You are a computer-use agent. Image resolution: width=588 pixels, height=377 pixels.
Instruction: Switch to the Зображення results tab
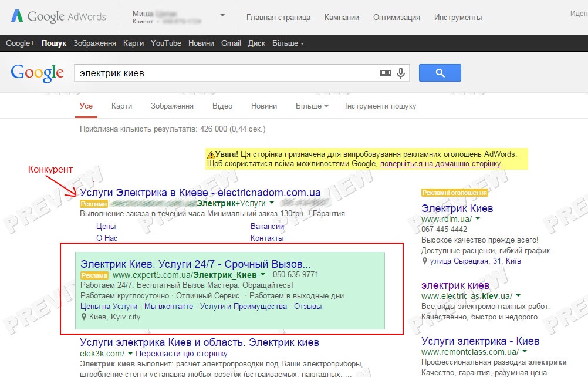[172, 106]
